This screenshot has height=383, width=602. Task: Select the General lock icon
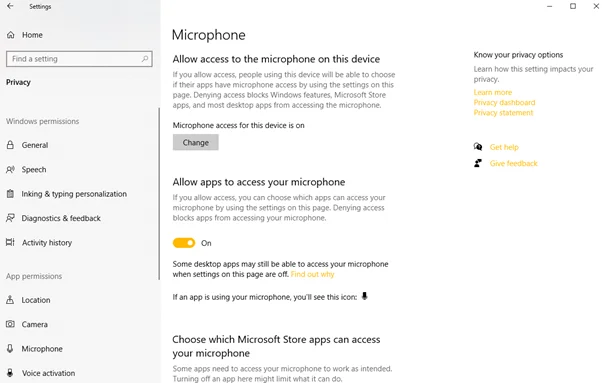(x=10, y=145)
